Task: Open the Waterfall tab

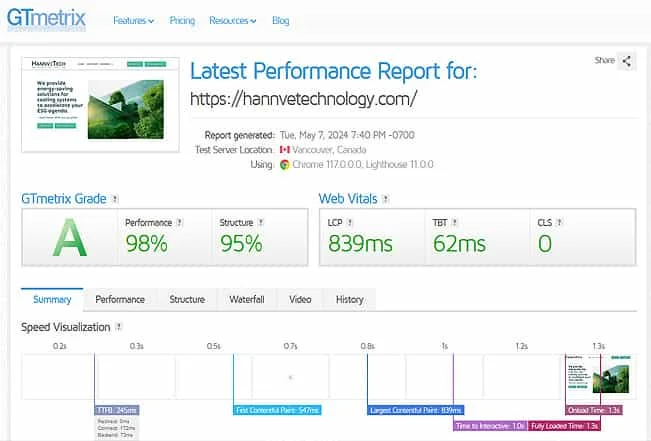Action: click(x=247, y=299)
